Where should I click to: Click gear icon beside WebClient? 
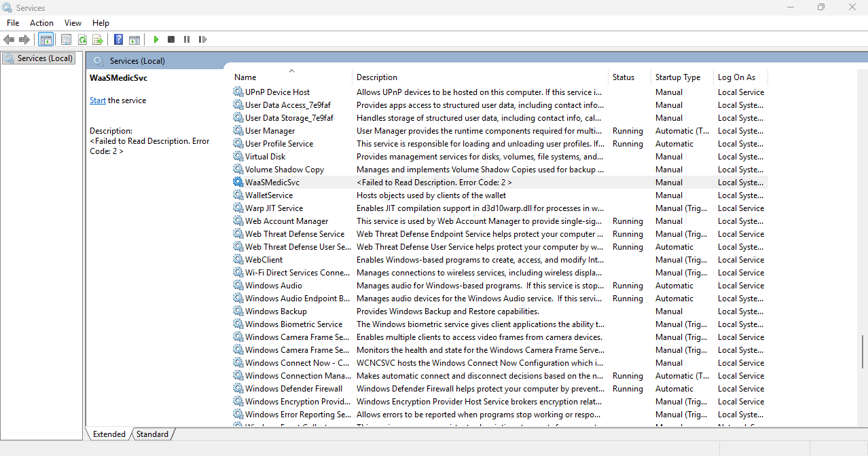pos(238,259)
